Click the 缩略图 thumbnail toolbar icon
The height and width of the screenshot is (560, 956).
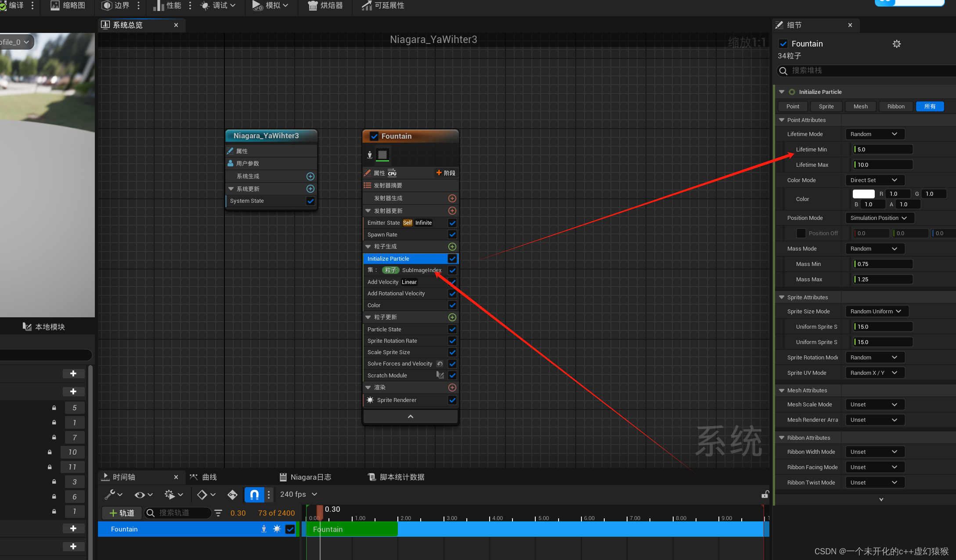point(55,6)
